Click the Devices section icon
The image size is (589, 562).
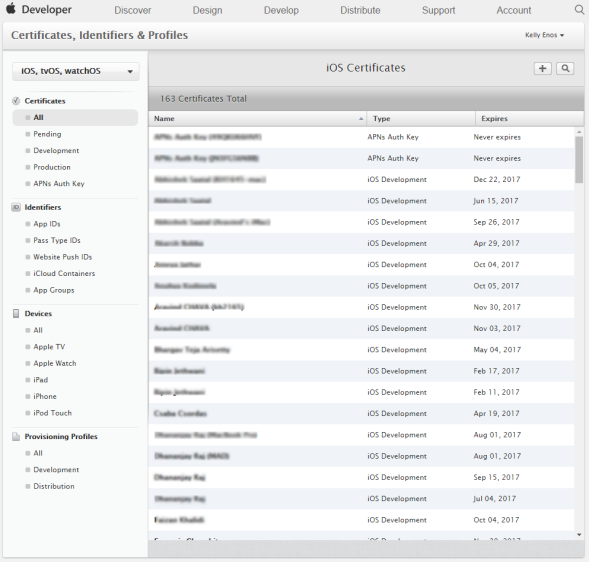pos(16,313)
